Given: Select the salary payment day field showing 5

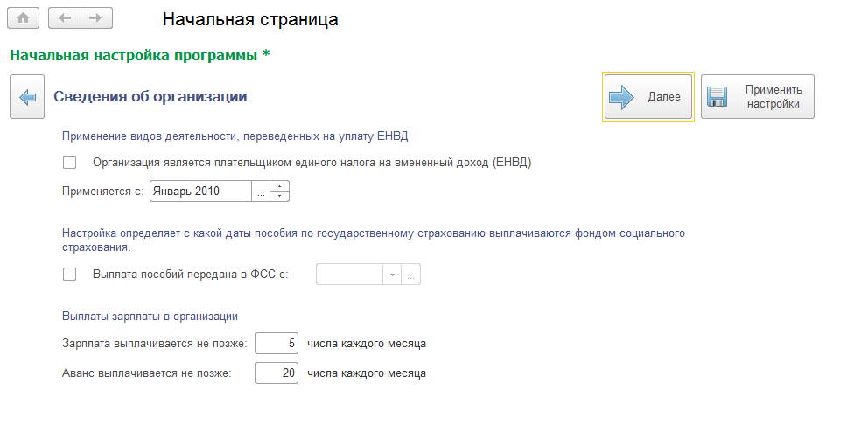Looking at the screenshot, I should (x=276, y=344).
